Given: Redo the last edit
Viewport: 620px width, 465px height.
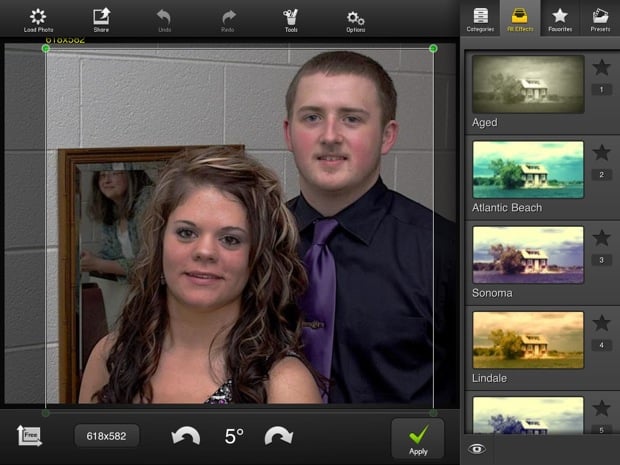Looking at the screenshot, I should click(x=228, y=21).
